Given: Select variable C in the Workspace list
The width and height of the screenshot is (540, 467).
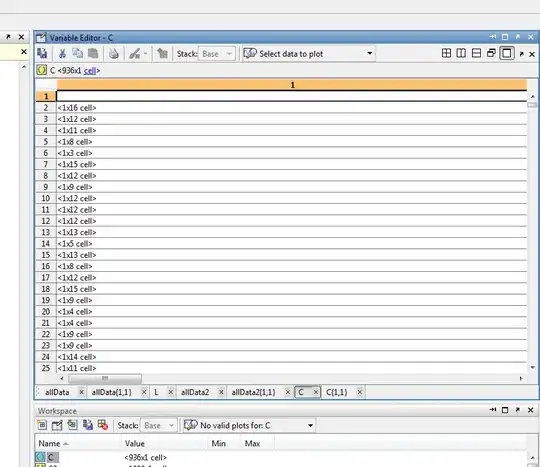Looking at the screenshot, I should pos(51,457).
